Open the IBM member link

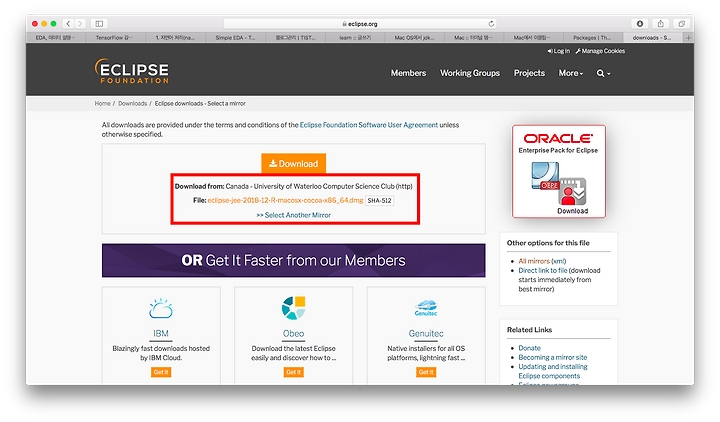click(x=161, y=333)
